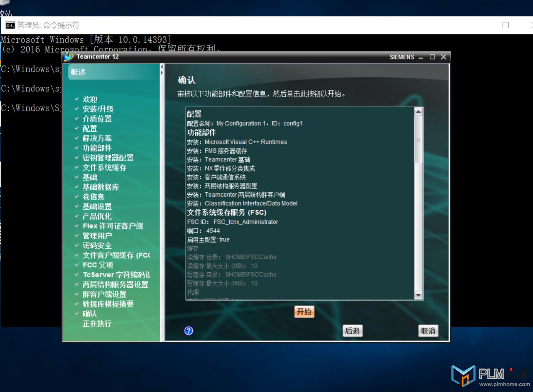Image resolution: width=533 pixels, height=392 pixels.
Task: Select the 概述 overview header
Action: (78, 72)
